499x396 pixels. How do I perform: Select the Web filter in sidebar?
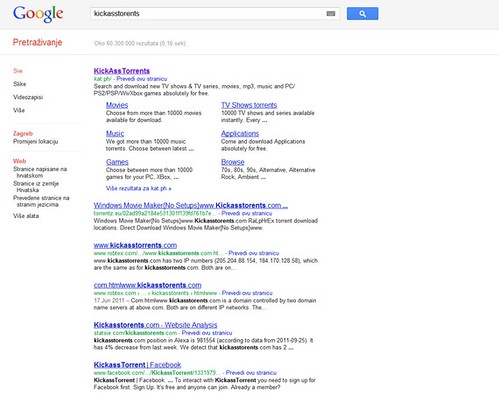coord(19,161)
